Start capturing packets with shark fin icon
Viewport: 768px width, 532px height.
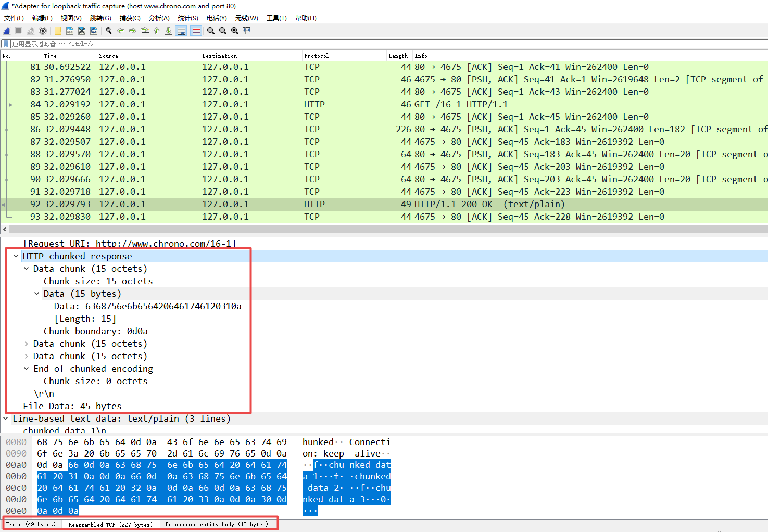7,31
